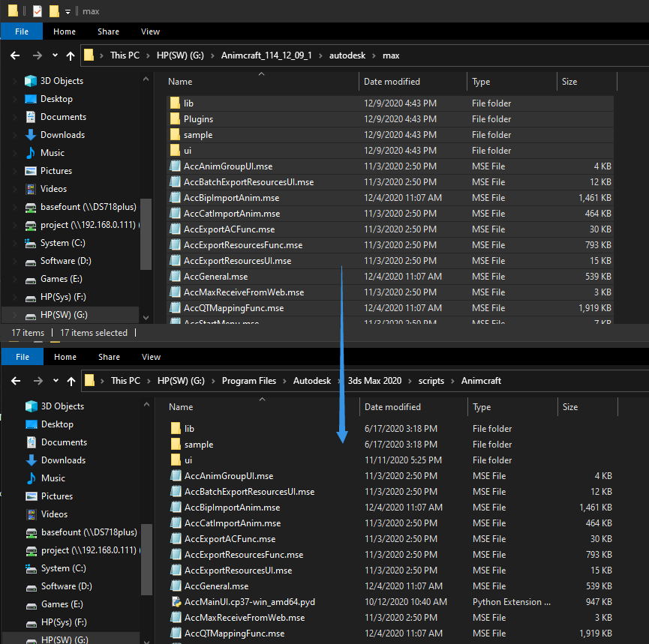Image resolution: width=649 pixels, height=644 pixels.
Task: Open recent locations dropdown in top window
Action: click(x=55, y=55)
